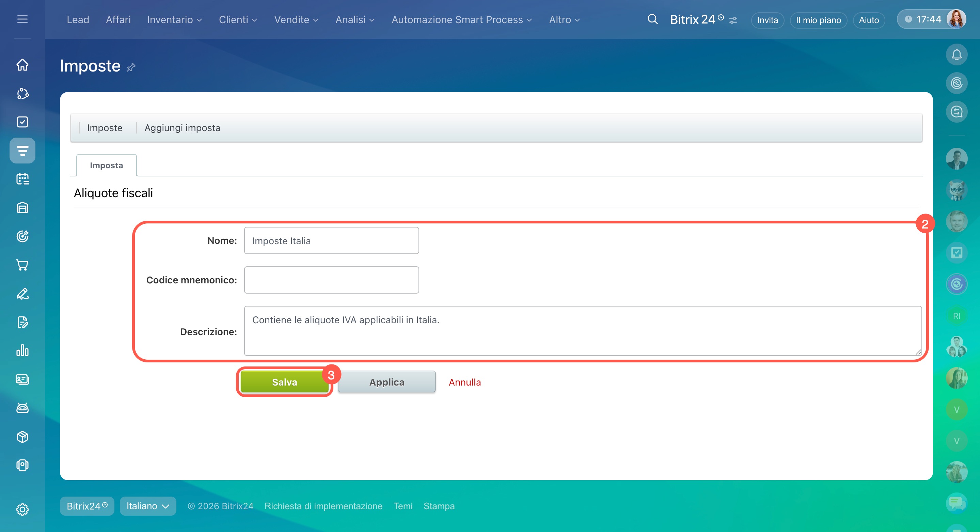This screenshot has width=980, height=532.
Task: Open the tasks checkmark sidebar icon
Action: point(22,122)
